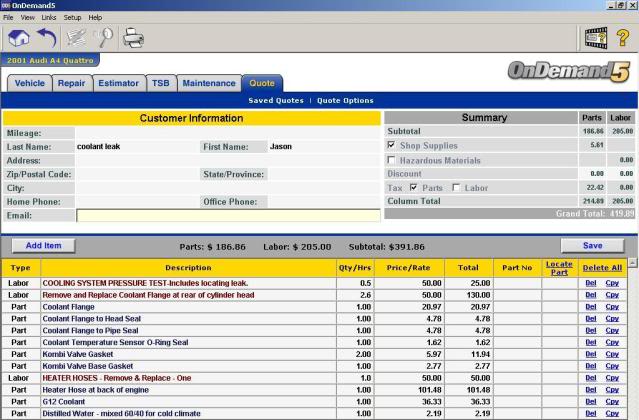639x420 pixels.
Task: Copy the Cooling System Pressure Test row
Action: (x=612, y=283)
